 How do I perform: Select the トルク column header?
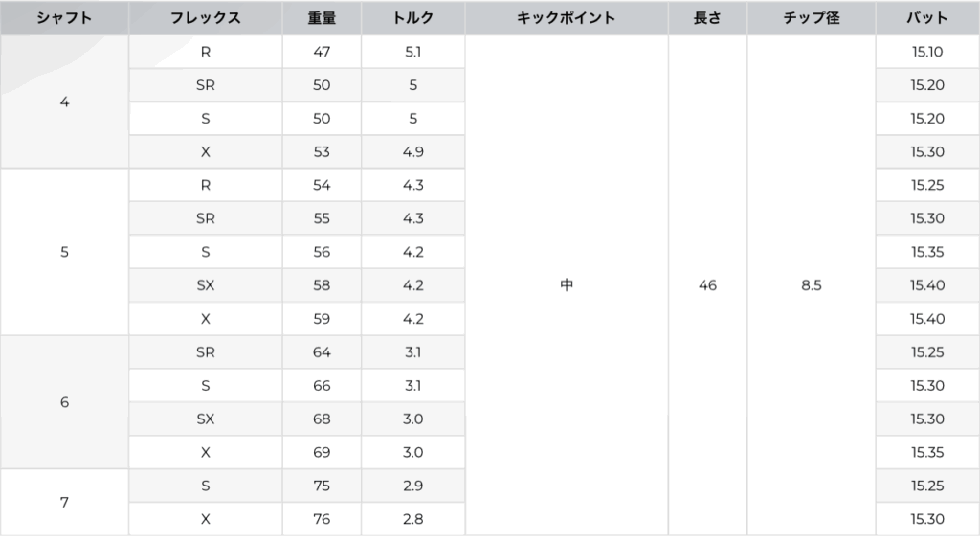point(412,18)
